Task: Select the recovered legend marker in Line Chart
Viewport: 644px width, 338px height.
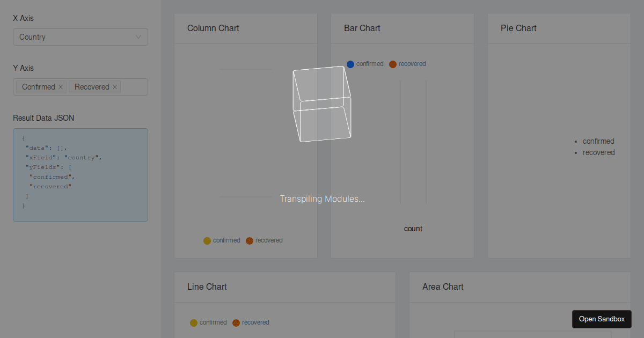Action: 236,322
